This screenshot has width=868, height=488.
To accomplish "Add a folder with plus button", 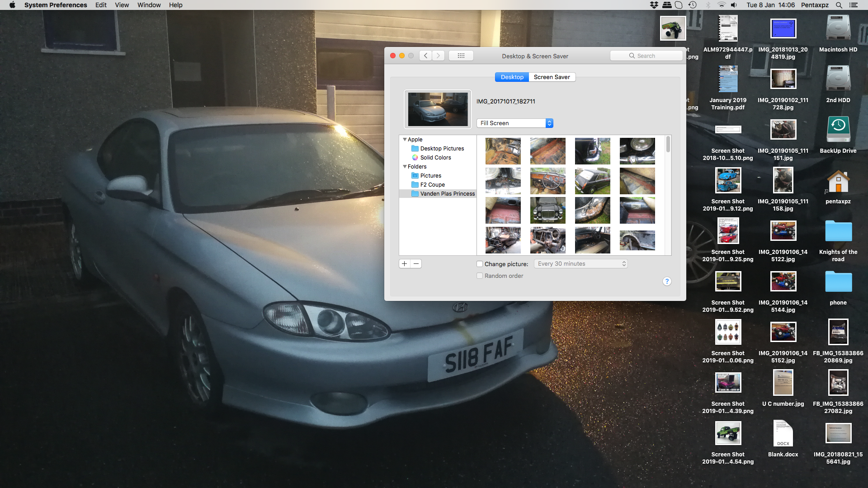I will tap(405, 264).
